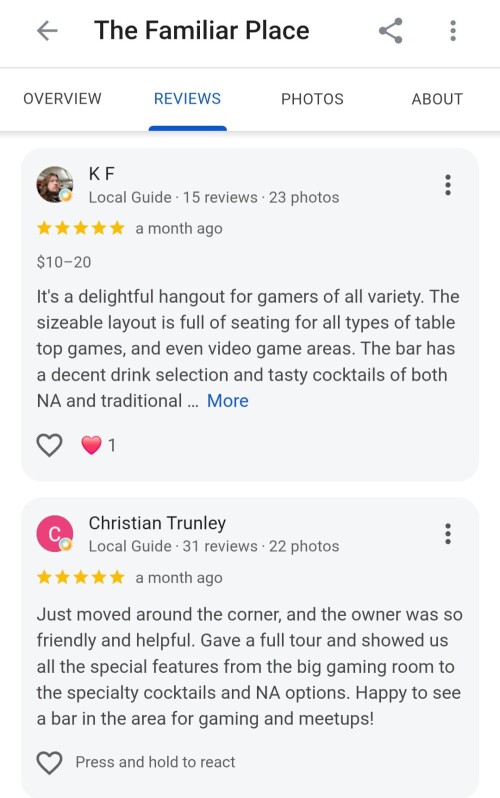Open Christian Trunley's reviewer profile name
500x798 pixels.
coord(157,523)
